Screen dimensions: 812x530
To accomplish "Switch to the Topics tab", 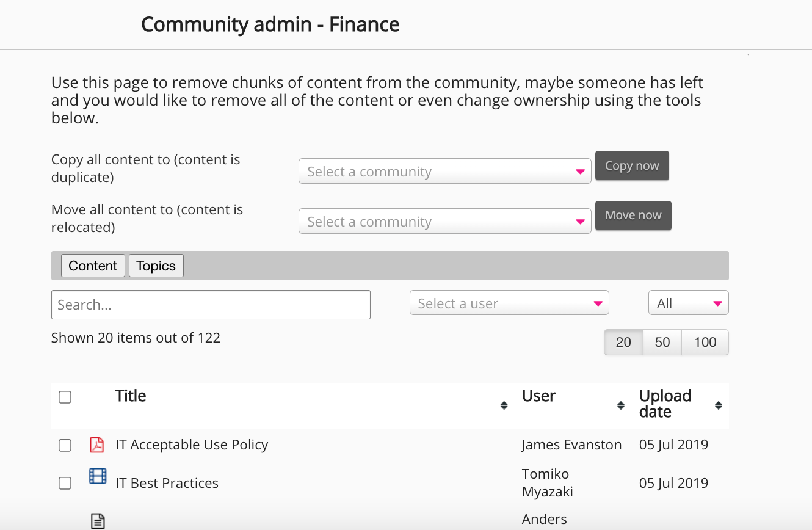I will pyautogui.click(x=156, y=266).
